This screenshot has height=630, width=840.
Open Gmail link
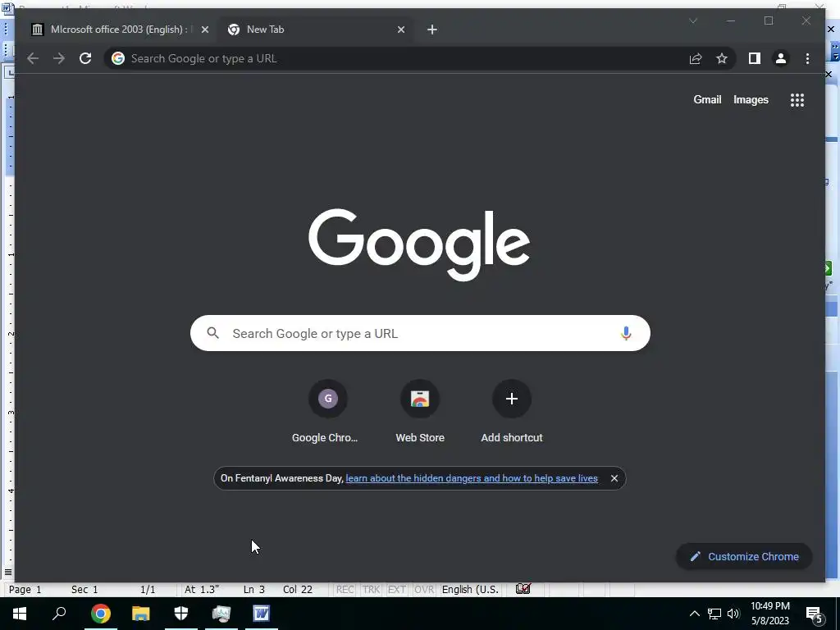707,99
